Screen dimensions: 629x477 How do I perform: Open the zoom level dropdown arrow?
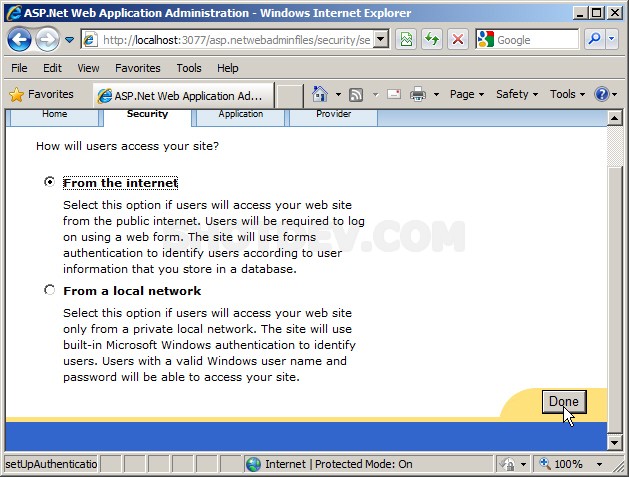click(599, 465)
